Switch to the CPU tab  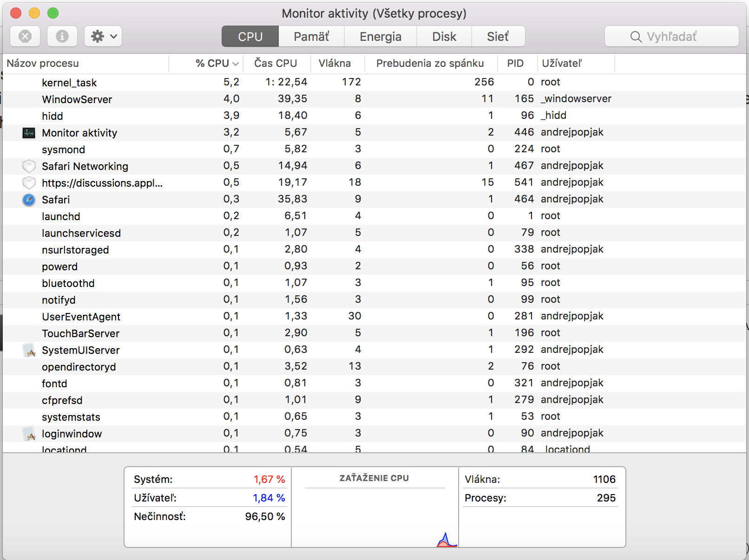(250, 36)
